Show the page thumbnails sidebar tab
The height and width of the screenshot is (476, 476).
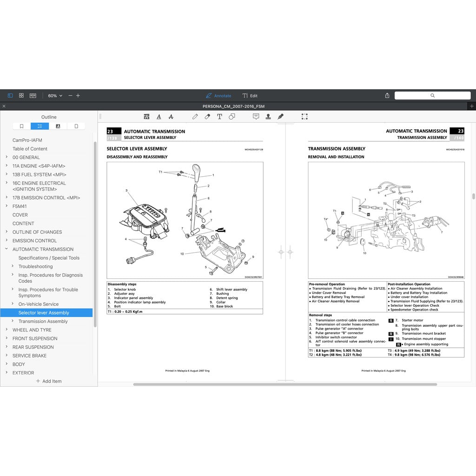pos(76,126)
